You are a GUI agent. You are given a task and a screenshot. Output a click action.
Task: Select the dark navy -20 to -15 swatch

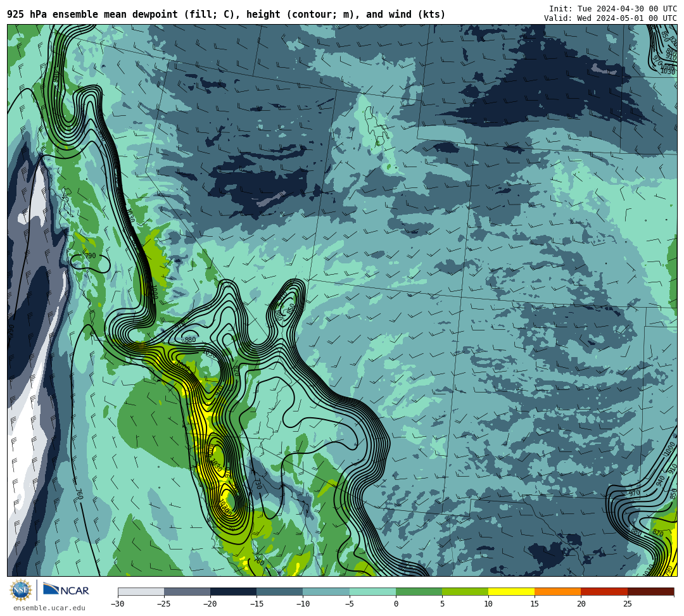[x=233, y=591]
